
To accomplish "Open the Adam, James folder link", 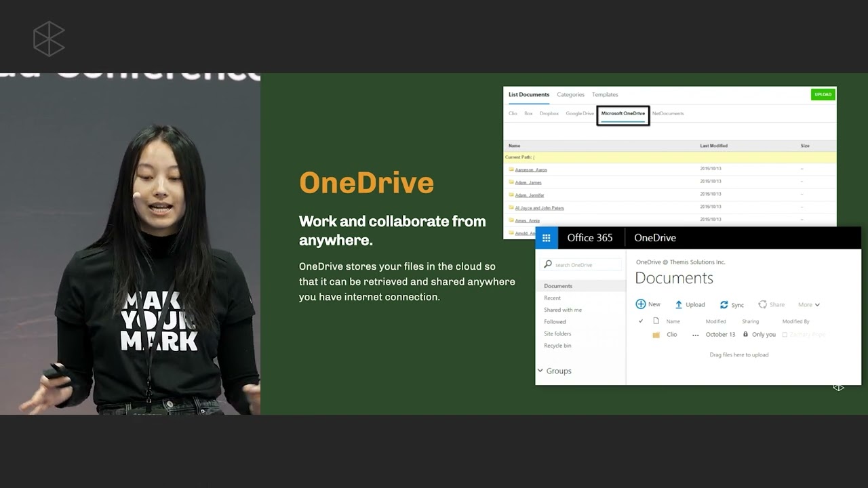I will pos(528,182).
